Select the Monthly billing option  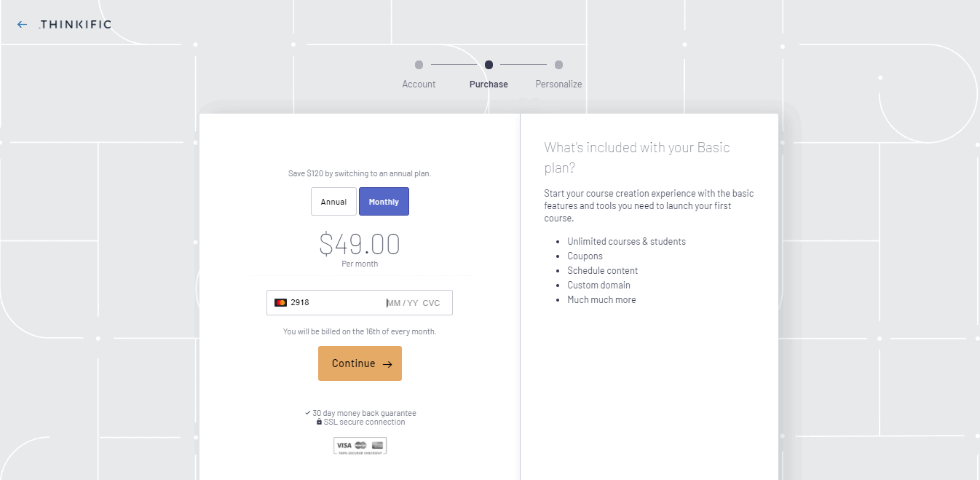pyautogui.click(x=384, y=202)
